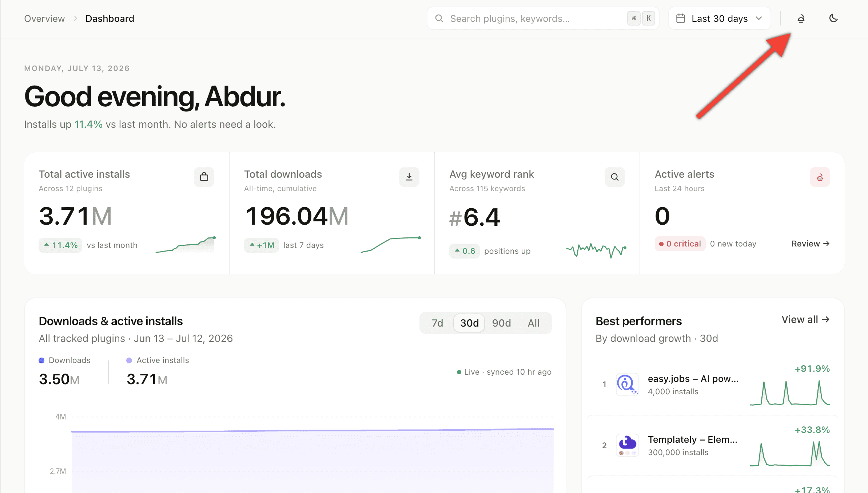
Task: Click the 11.4% link in the greeting summary
Action: pyautogui.click(x=88, y=125)
